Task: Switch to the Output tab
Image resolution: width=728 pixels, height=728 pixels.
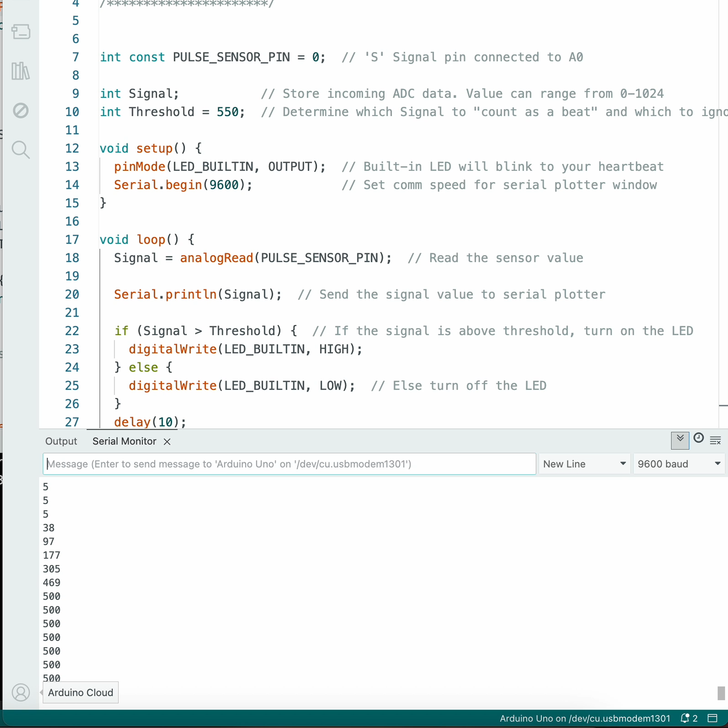Action: (61, 441)
